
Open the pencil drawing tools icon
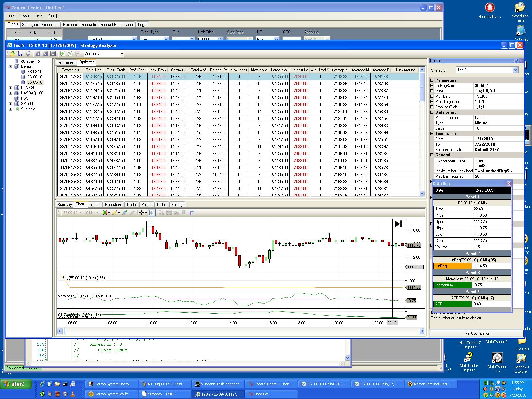point(115,213)
